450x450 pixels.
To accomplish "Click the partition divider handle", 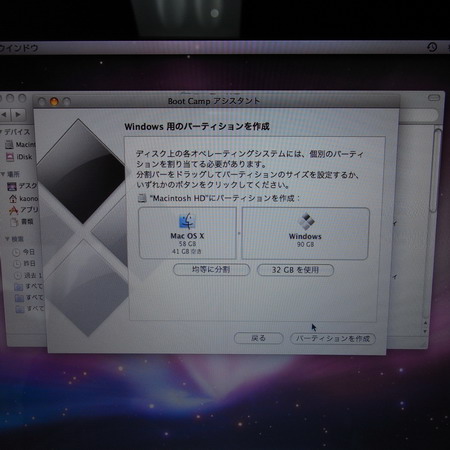I will [x=239, y=233].
